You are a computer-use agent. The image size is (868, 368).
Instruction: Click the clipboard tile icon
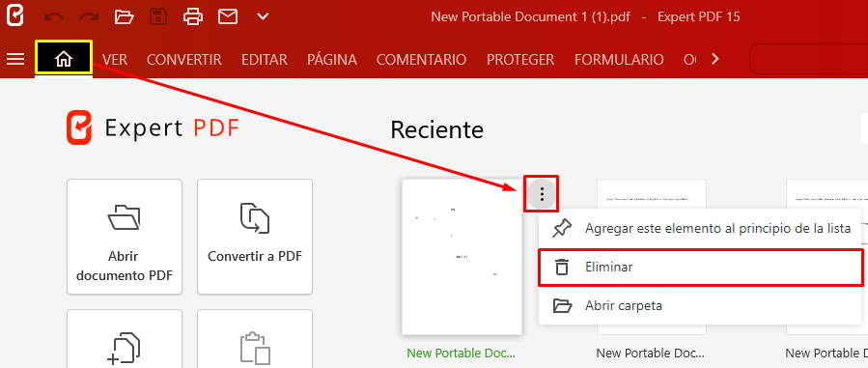255,339
